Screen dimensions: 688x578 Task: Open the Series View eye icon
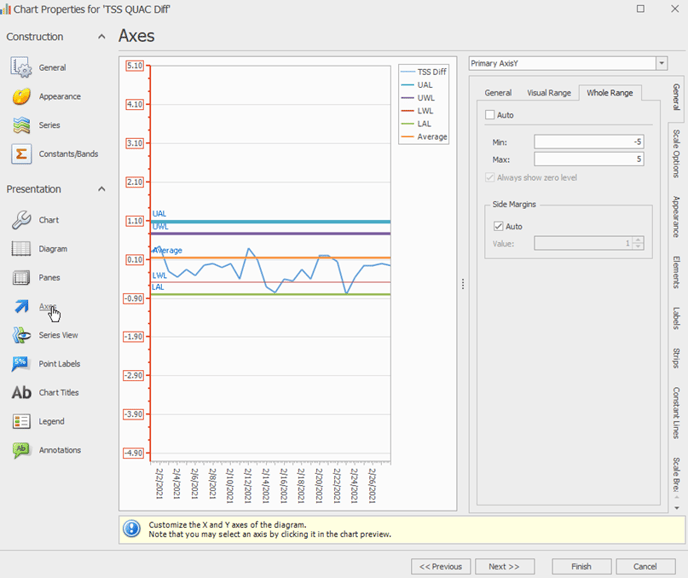(x=21, y=335)
